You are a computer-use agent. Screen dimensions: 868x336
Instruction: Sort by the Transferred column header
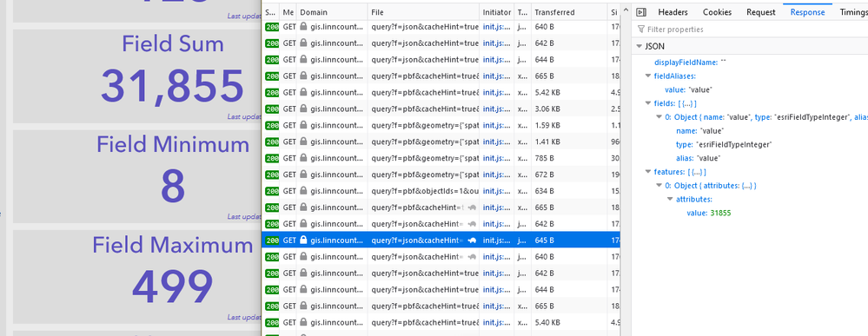569,12
